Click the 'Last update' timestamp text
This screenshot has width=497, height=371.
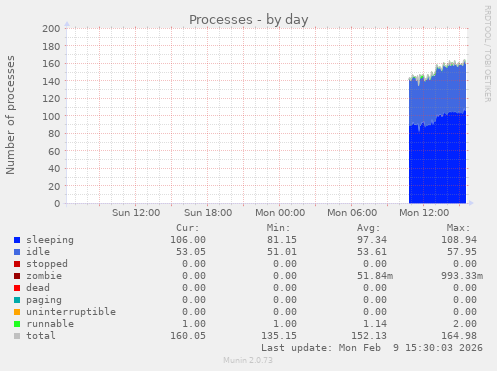coord(372,348)
